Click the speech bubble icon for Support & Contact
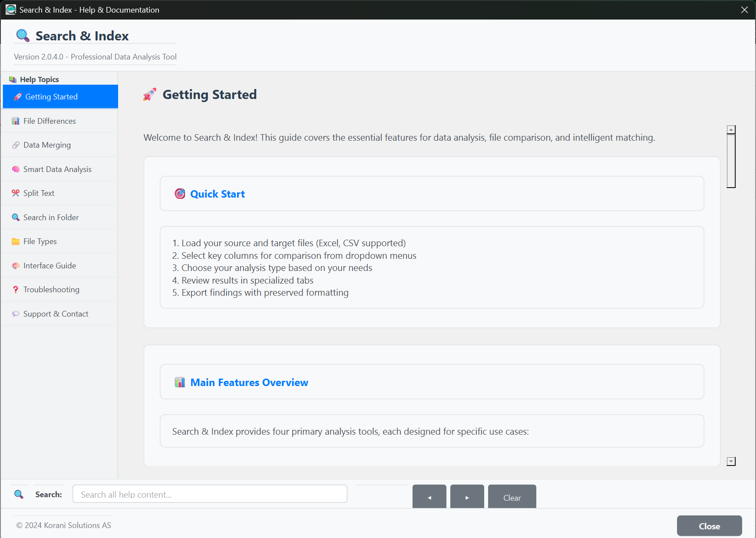Viewport: 756px width, 538px height. coord(16,314)
